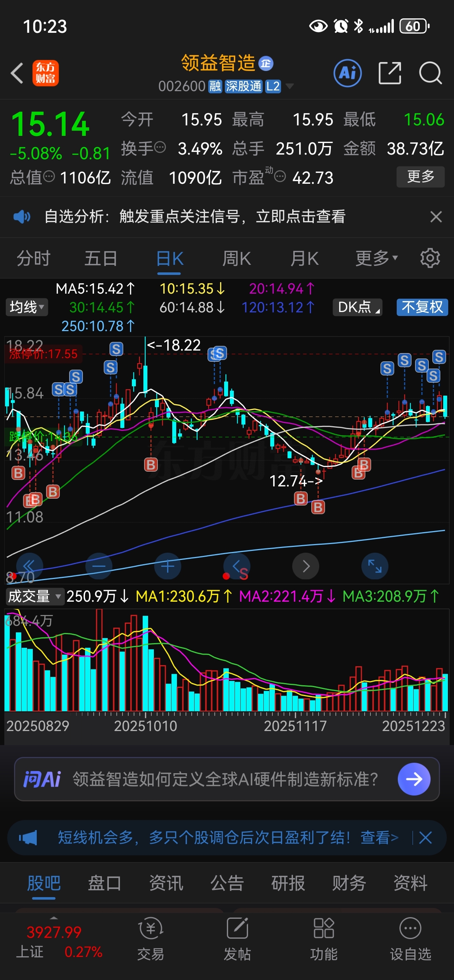Viewport: 454px width, 980px height.
Task: Share the stock page via share icon
Action: (390, 73)
